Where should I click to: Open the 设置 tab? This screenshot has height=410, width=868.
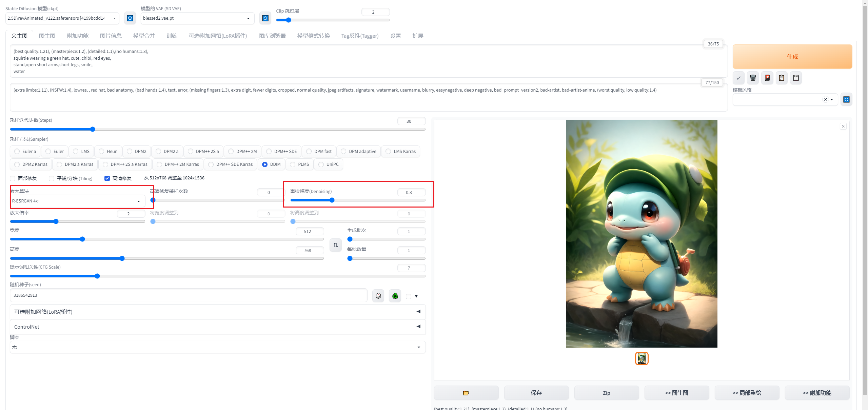[396, 36]
